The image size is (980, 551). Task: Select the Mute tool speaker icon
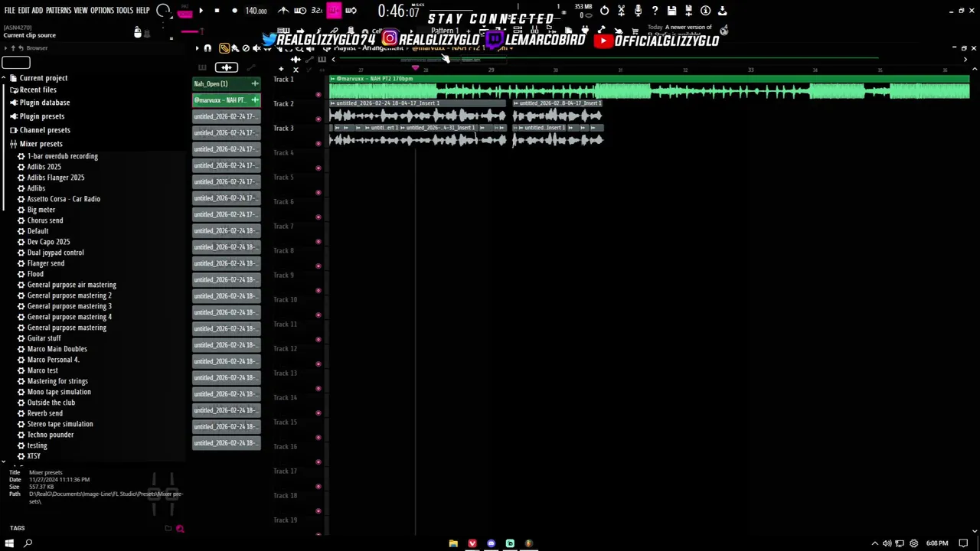[256, 48]
